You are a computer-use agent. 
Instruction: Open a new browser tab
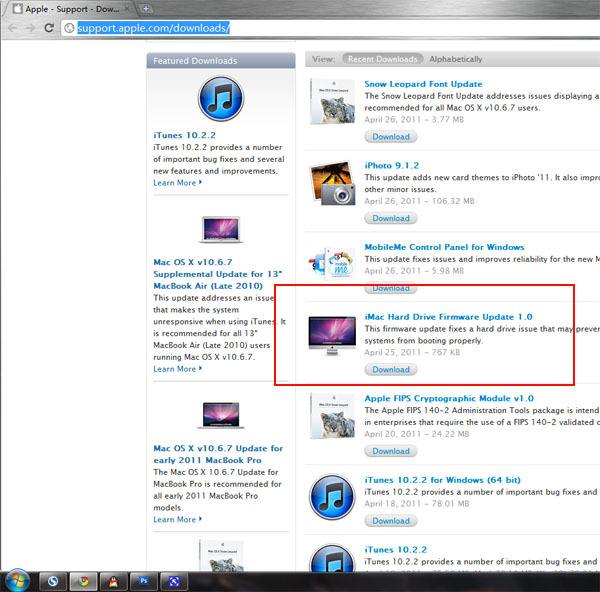[x=146, y=8]
